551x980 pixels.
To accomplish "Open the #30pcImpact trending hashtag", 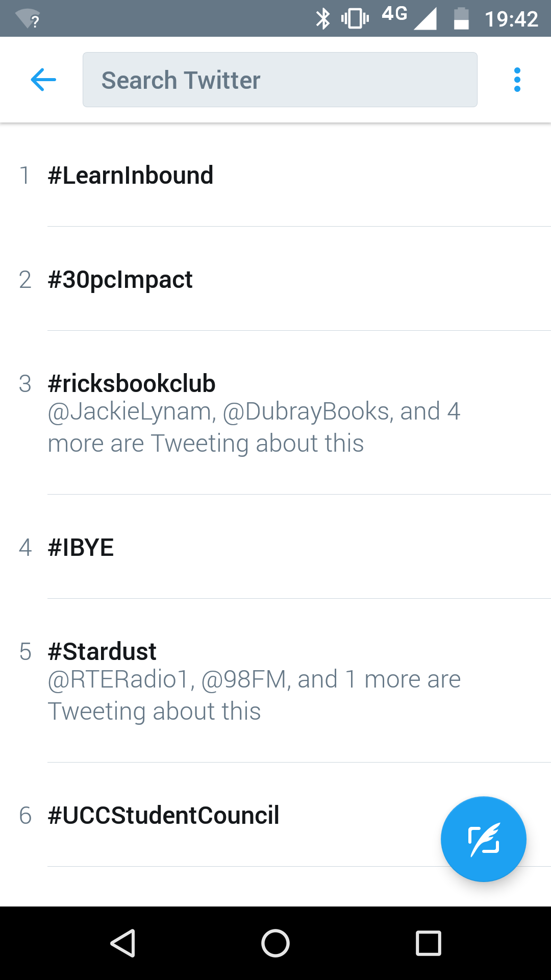I will 275,279.
